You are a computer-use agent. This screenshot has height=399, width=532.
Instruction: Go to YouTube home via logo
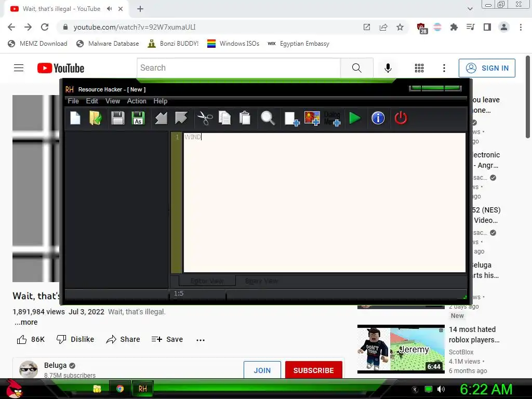pos(61,68)
